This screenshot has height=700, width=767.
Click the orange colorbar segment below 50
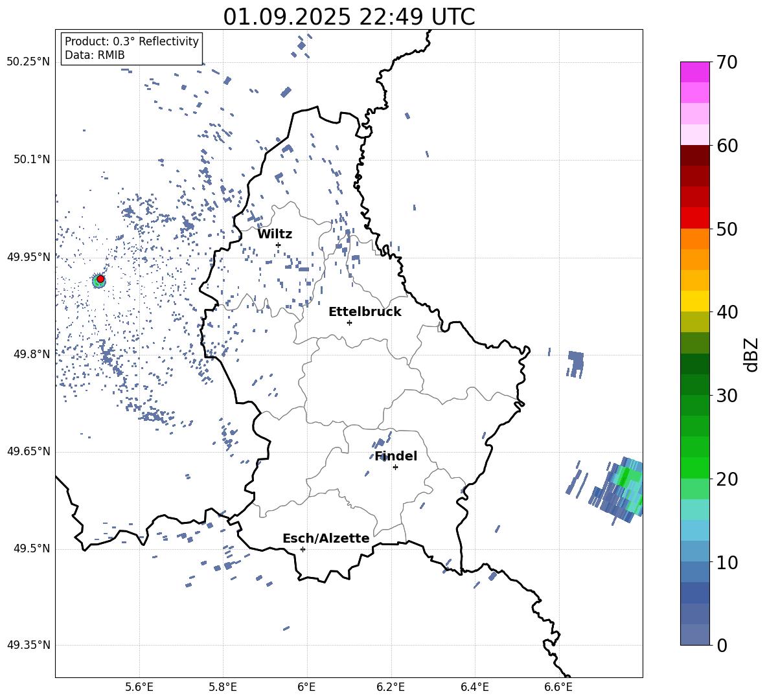pyautogui.click(x=695, y=239)
